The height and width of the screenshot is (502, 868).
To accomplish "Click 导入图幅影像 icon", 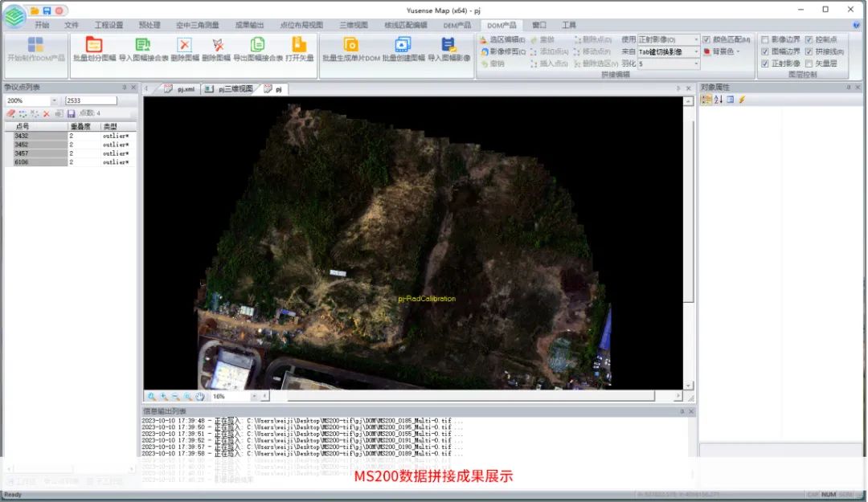I will click(x=448, y=45).
